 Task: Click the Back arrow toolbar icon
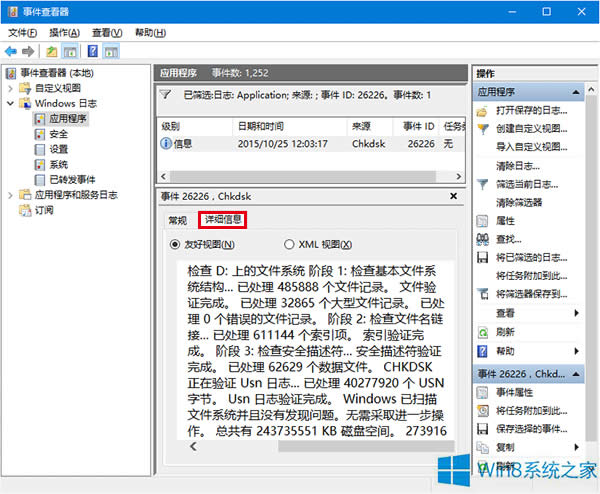[11, 51]
